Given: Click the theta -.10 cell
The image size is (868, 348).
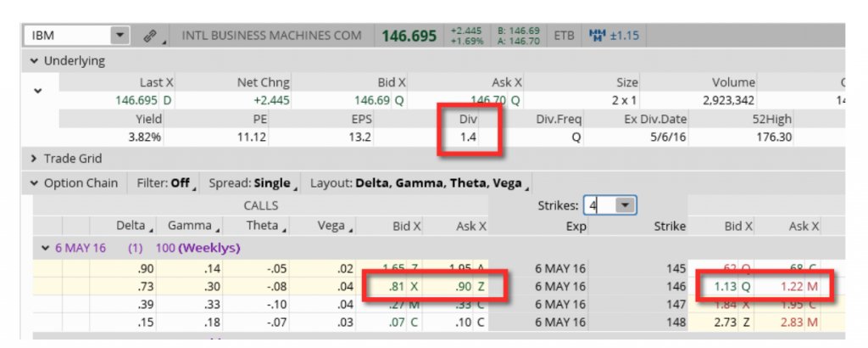Looking at the screenshot, I should click(x=277, y=304).
